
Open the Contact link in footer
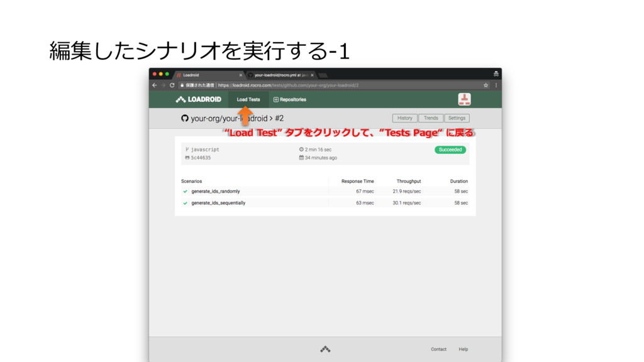tap(438, 349)
